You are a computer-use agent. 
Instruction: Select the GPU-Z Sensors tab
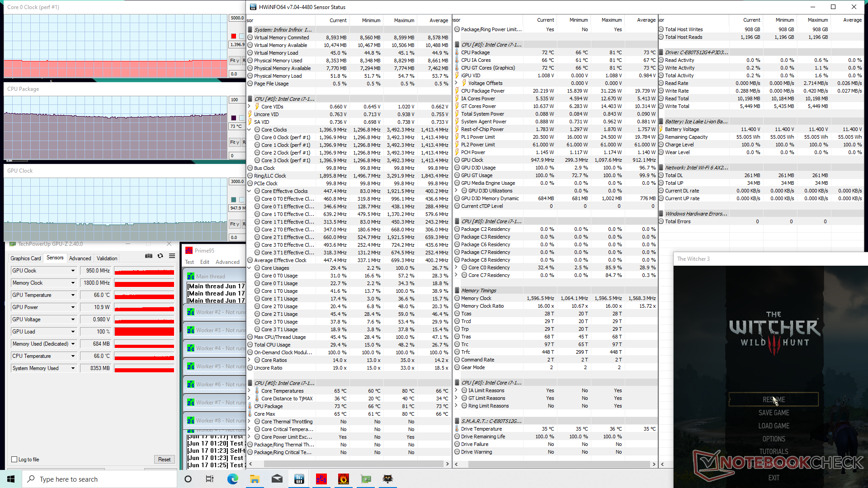(x=55, y=258)
